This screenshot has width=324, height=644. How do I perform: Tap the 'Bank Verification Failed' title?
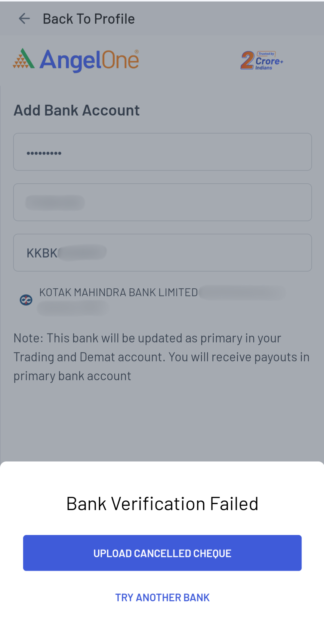(x=162, y=504)
